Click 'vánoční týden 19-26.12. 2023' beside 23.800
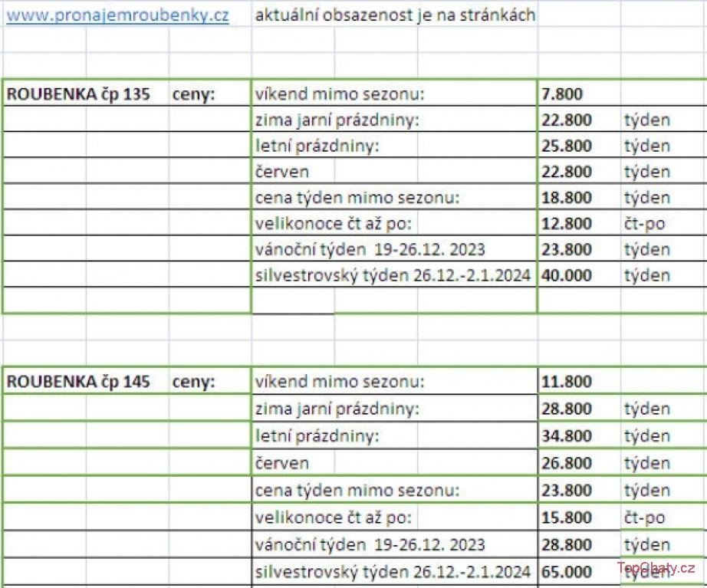 pyautogui.click(x=370, y=249)
